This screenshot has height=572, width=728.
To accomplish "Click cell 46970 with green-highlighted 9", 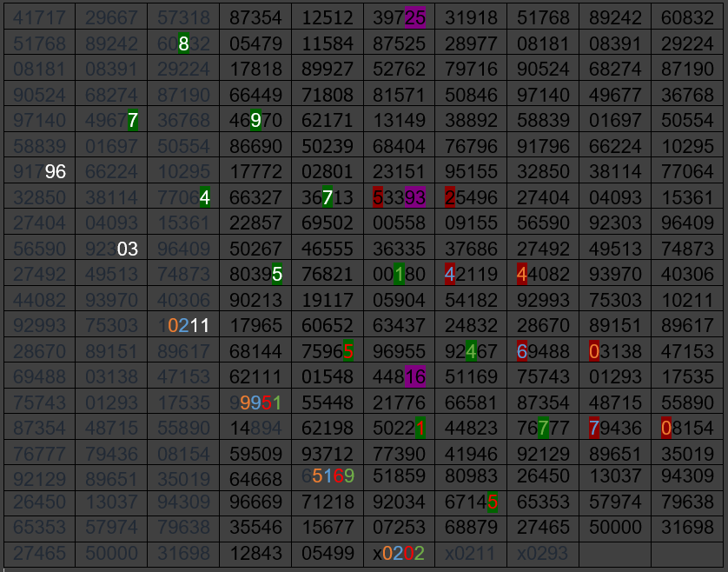I will tap(255, 121).
